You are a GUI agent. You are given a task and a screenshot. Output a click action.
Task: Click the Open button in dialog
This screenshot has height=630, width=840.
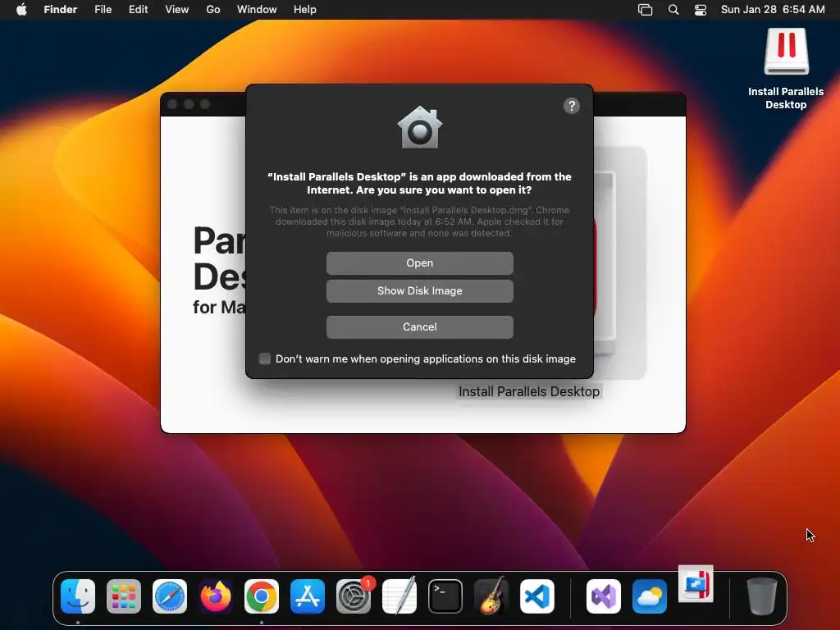pyautogui.click(x=420, y=263)
